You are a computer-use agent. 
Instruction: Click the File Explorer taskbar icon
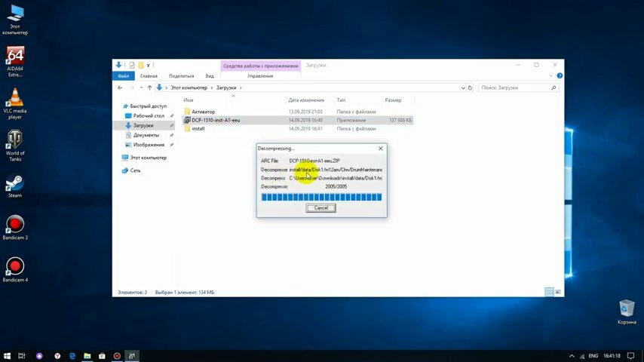(87, 356)
